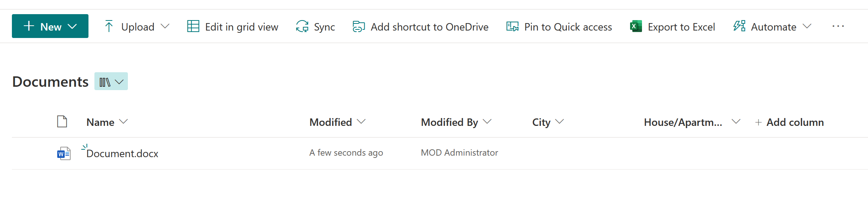Viewport: 868px width, 213px height.
Task: Open the Modified By column menu
Action: [x=456, y=122]
